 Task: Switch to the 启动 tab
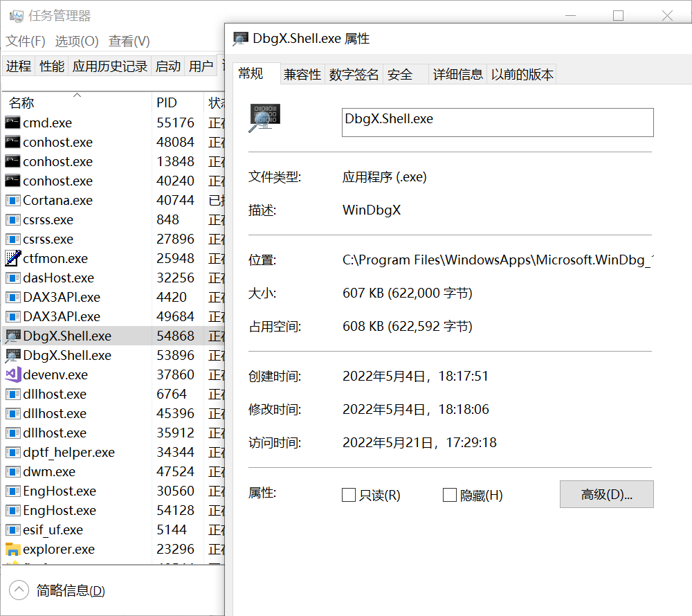[168, 66]
